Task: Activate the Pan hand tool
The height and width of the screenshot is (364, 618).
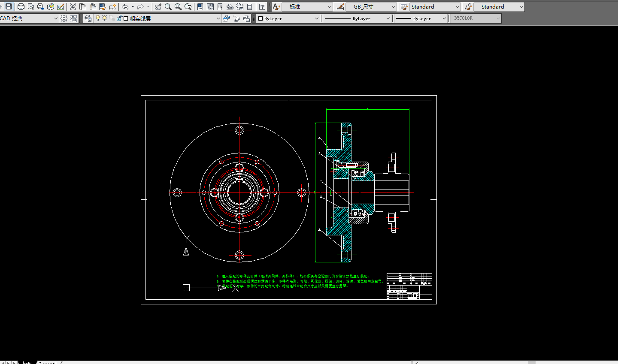Action: tap(158, 7)
